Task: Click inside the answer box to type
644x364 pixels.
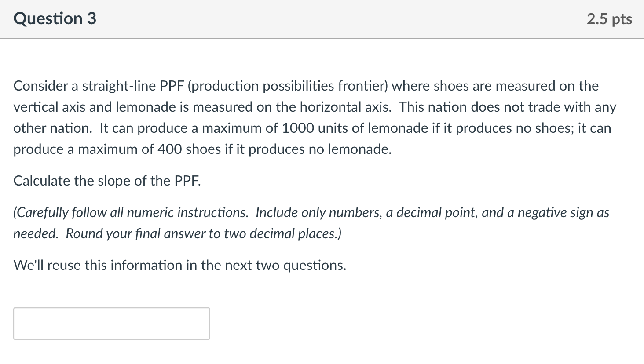Action: click(112, 324)
